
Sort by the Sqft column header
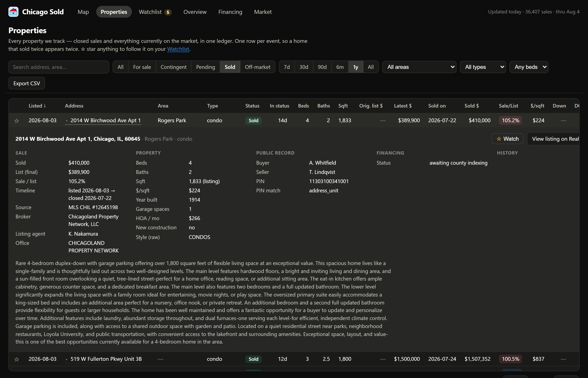[343, 106]
